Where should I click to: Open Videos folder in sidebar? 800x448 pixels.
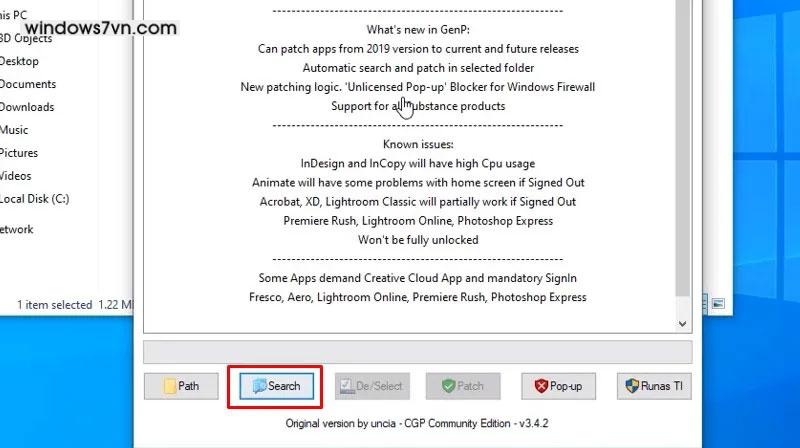(16, 176)
